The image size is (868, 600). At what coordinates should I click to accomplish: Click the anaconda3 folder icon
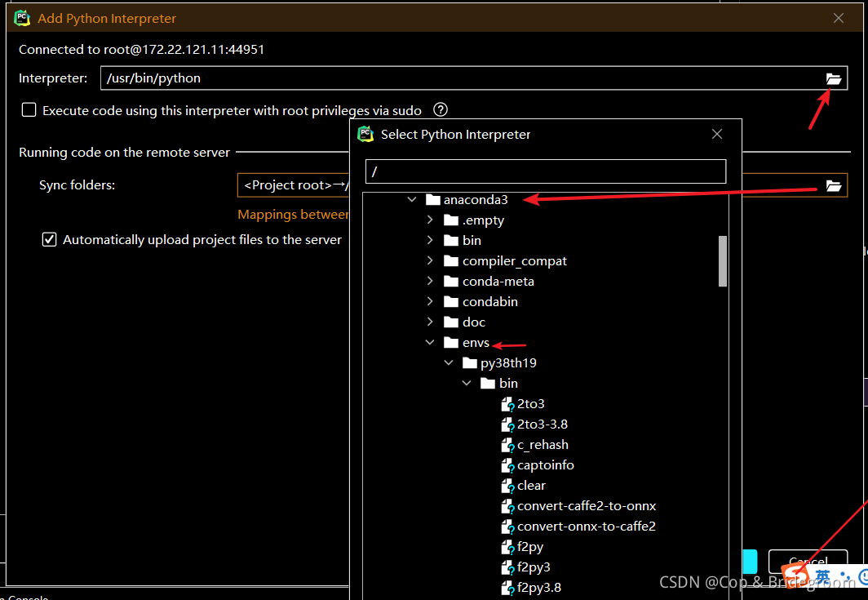coord(433,199)
